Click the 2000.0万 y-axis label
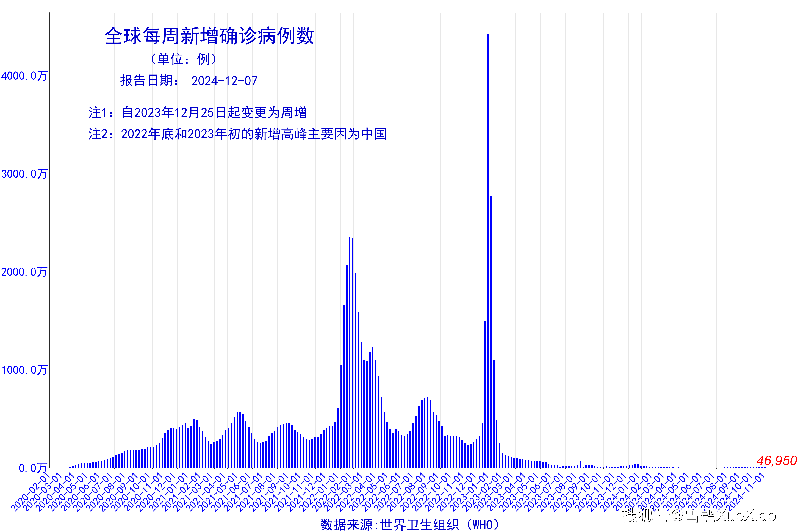 coord(24,272)
